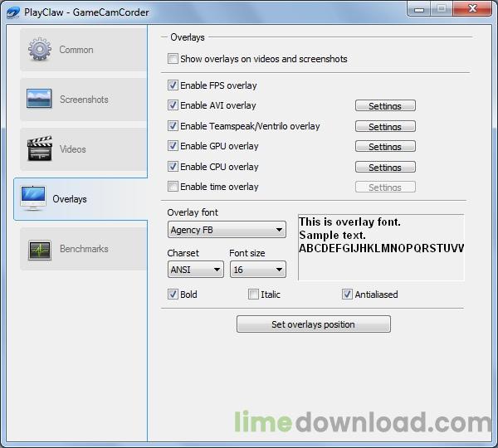Minimize the PlayClaw window
The image size is (498, 448).
[419, 9]
